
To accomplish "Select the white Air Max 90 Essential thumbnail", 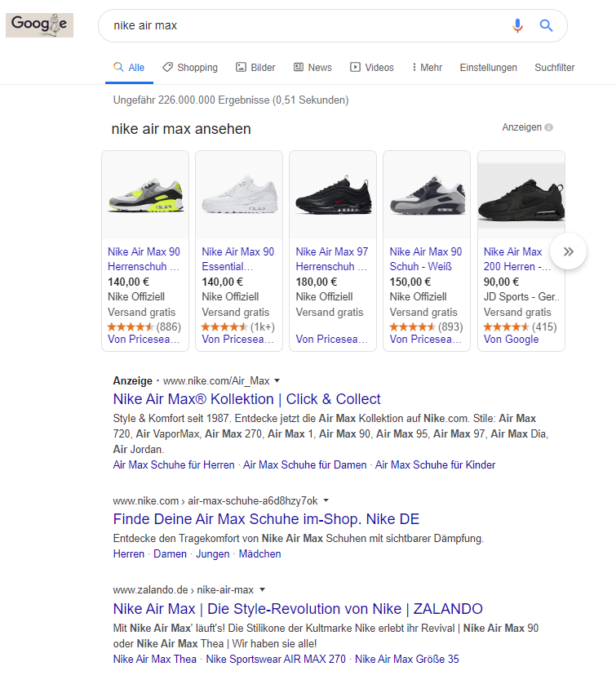I will click(x=239, y=195).
